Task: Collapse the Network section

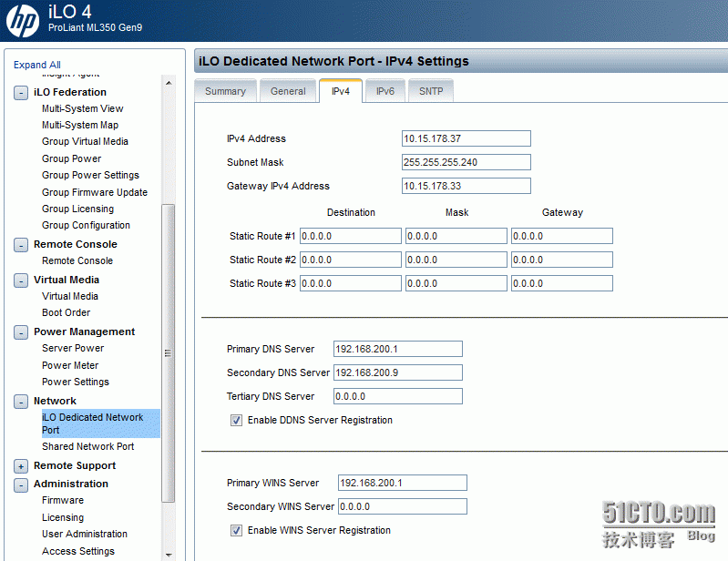Action: (x=21, y=402)
